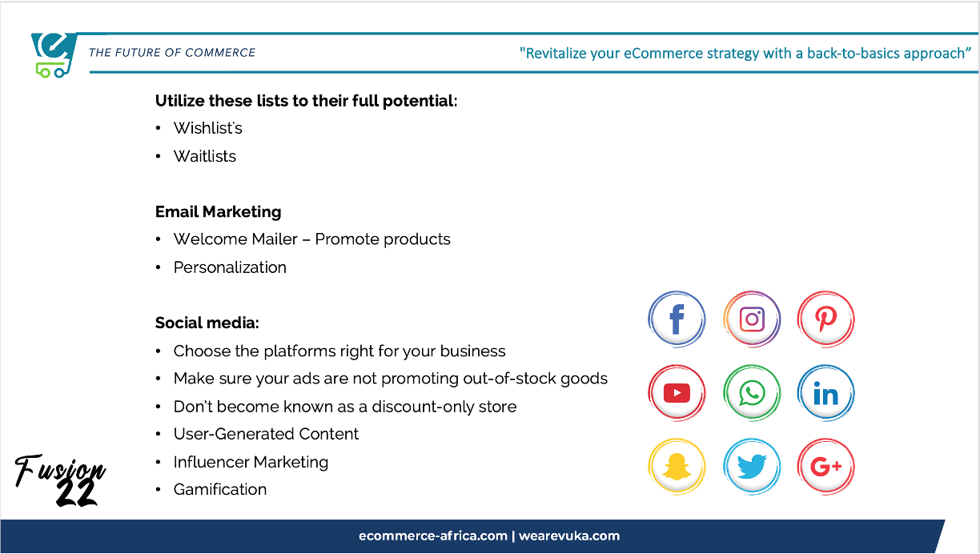Click the Gamification bullet point
The image size is (980, 554).
[x=220, y=489]
